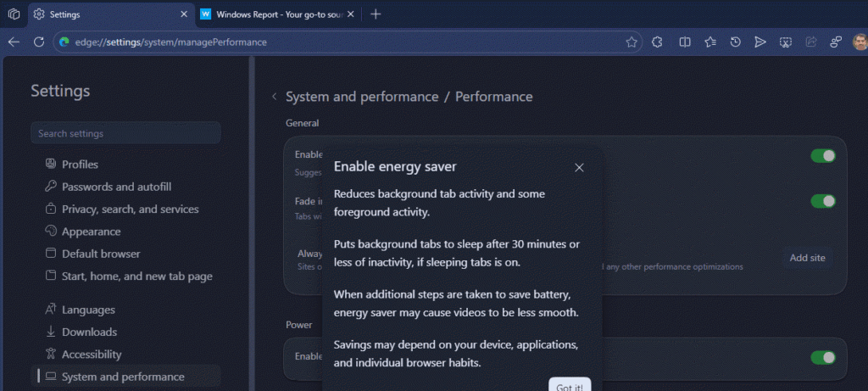Open History from the toolbar clock icon
Screen dimensions: 868x391
735,42
